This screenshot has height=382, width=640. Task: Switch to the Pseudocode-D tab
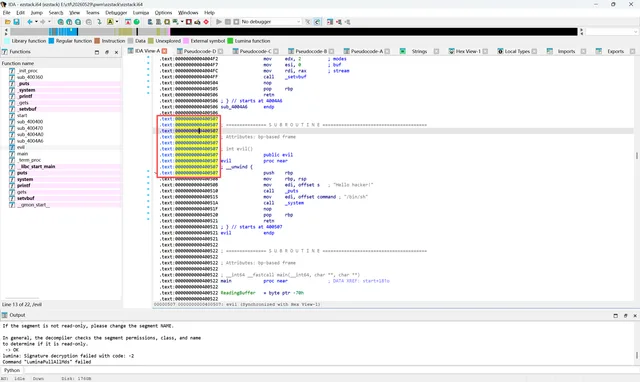click(200, 51)
